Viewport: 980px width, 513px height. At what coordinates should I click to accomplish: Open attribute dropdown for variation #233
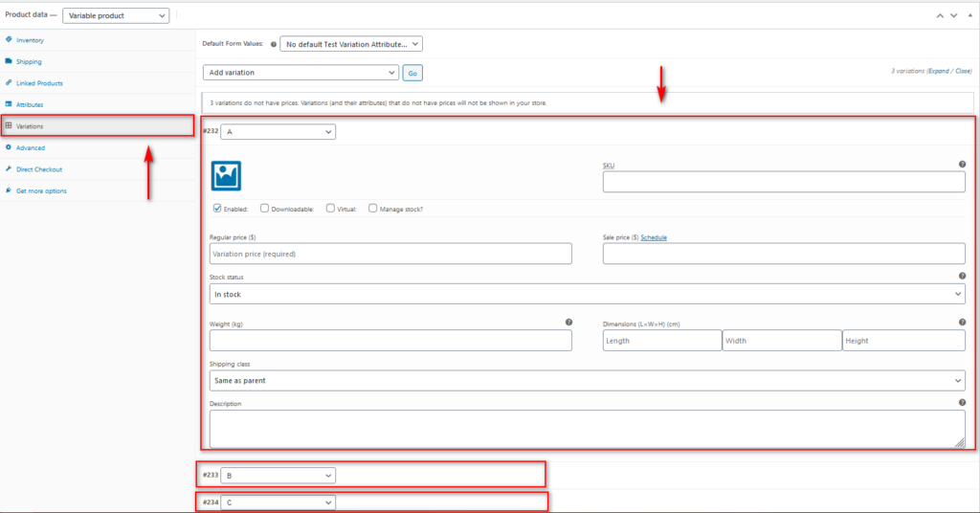tap(278, 476)
